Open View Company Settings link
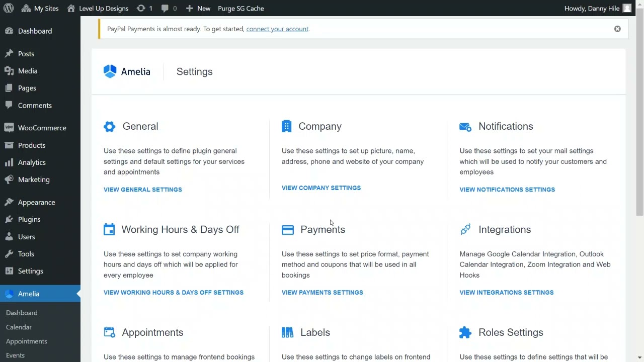This screenshot has width=644, height=362. (321, 188)
